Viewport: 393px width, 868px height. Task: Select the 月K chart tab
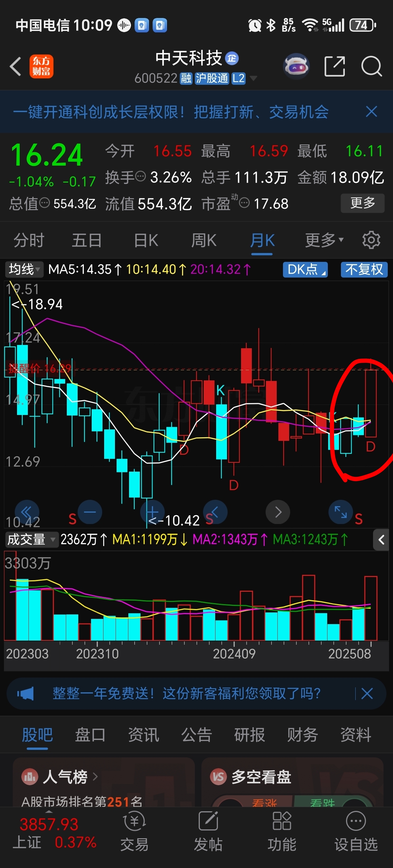click(x=262, y=240)
